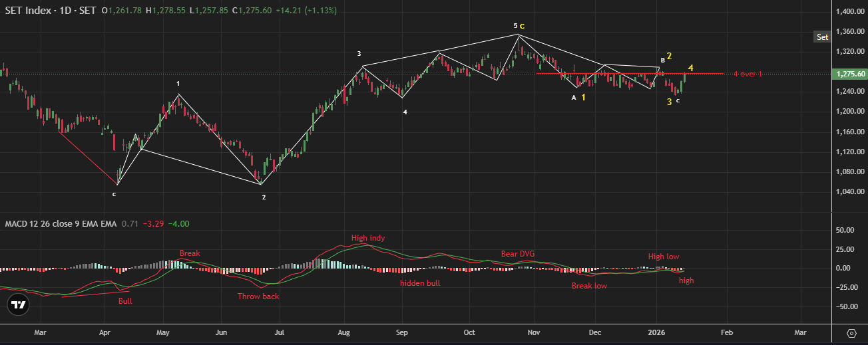Click the Jun time axis label
Image resolution: width=868 pixels, height=345 pixels.
(x=222, y=332)
